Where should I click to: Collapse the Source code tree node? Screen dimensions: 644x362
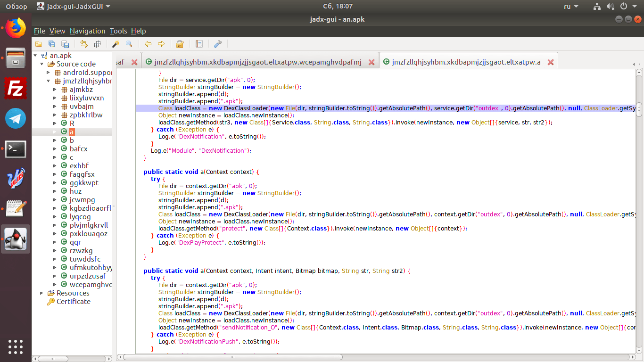pyautogui.click(x=41, y=64)
